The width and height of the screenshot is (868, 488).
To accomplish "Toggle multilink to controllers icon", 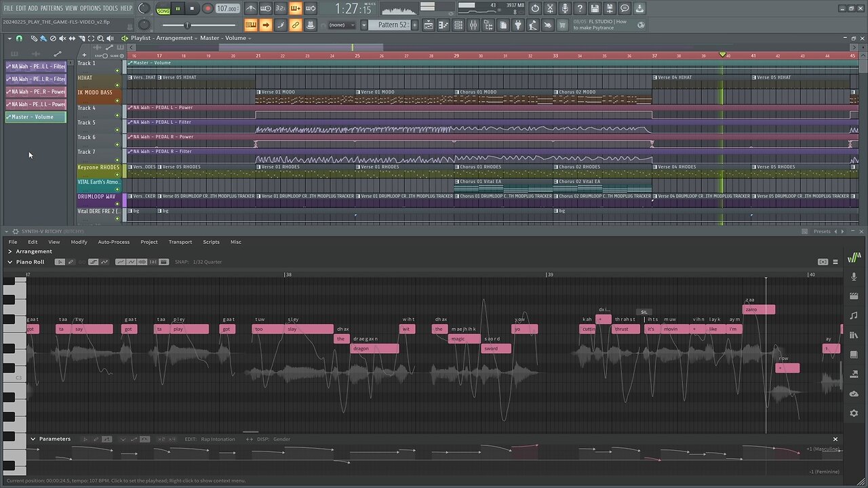I will [x=296, y=25].
